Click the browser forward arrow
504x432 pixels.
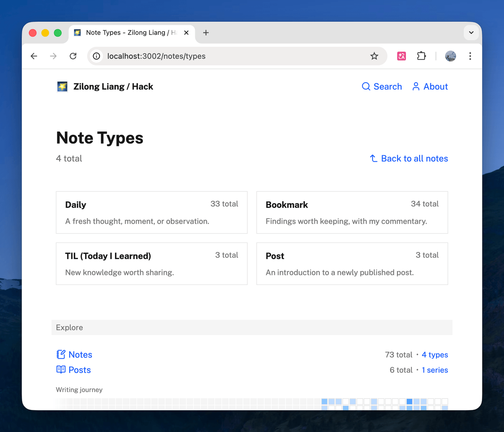[x=53, y=56]
